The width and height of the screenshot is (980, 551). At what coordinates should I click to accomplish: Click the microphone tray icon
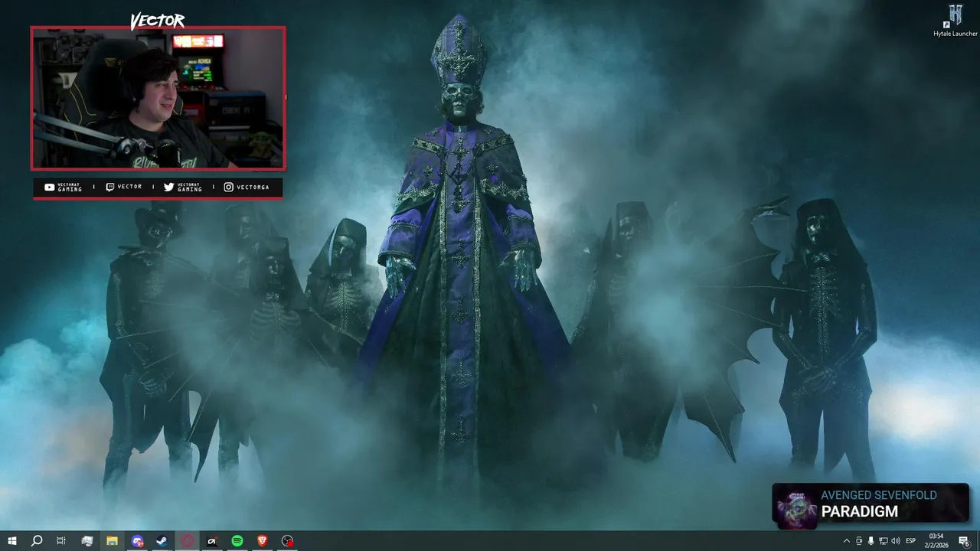click(x=871, y=541)
